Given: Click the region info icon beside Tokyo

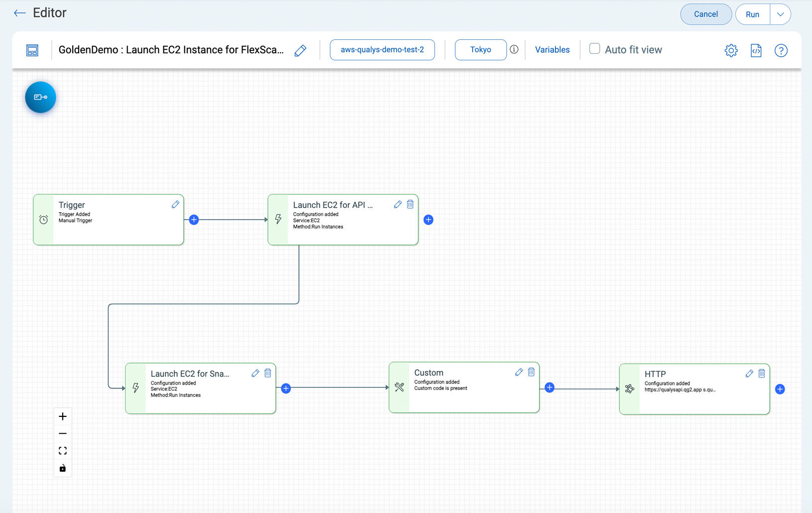Looking at the screenshot, I should pos(514,49).
